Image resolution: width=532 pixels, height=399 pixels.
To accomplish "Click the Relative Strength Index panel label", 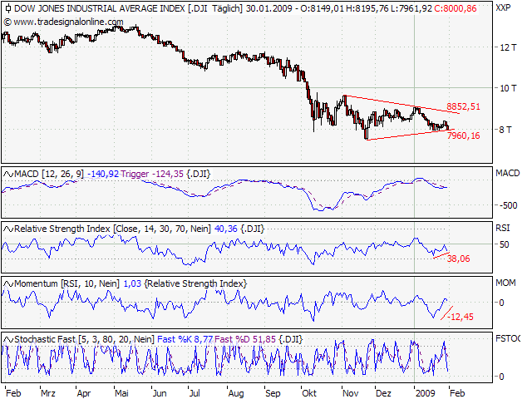I will tap(112, 229).
